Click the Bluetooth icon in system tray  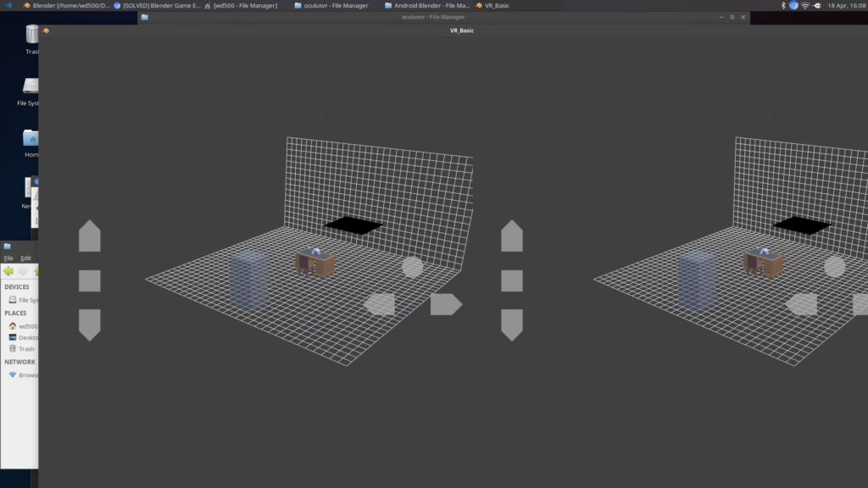[x=782, y=6]
